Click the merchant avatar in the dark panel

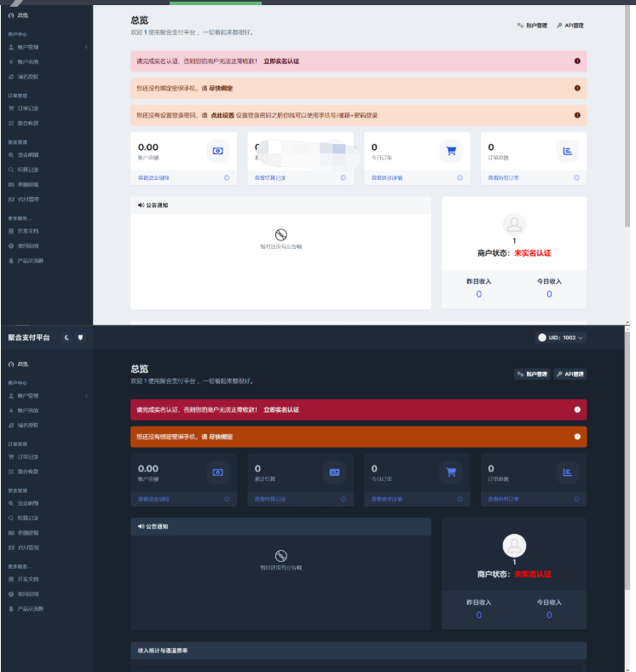click(x=514, y=544)
